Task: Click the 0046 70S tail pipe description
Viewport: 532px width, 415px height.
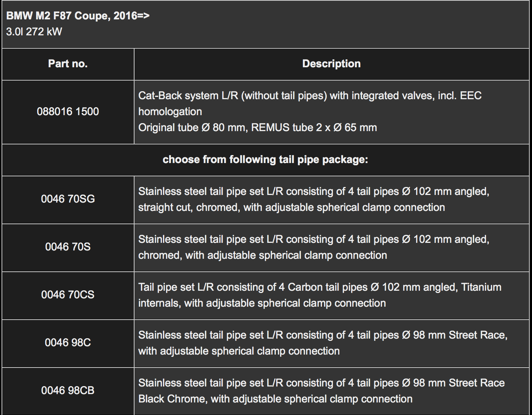Action: [x=313, y=239]
